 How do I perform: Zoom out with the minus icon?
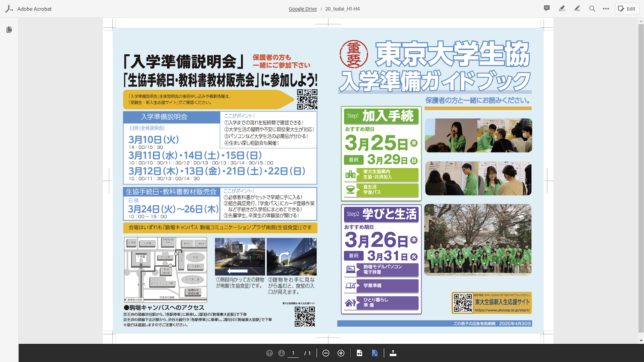pyautogui.click(x=326, y=353)
